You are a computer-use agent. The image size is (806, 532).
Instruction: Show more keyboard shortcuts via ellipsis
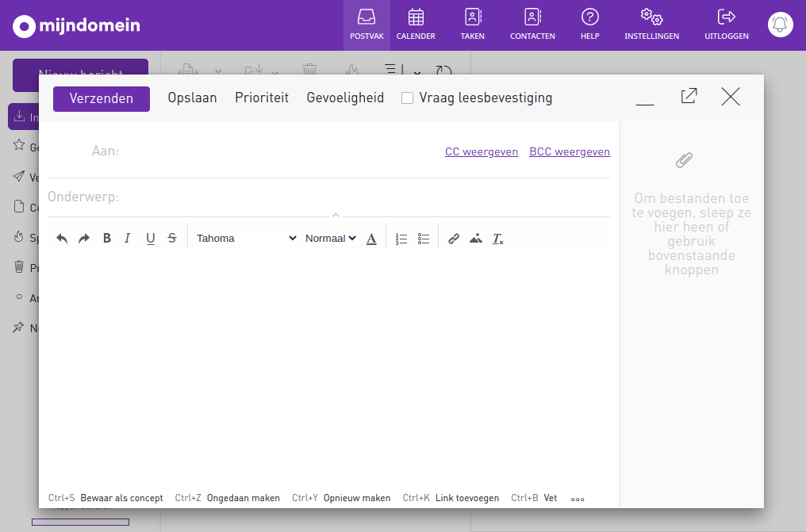coord(578,499)
